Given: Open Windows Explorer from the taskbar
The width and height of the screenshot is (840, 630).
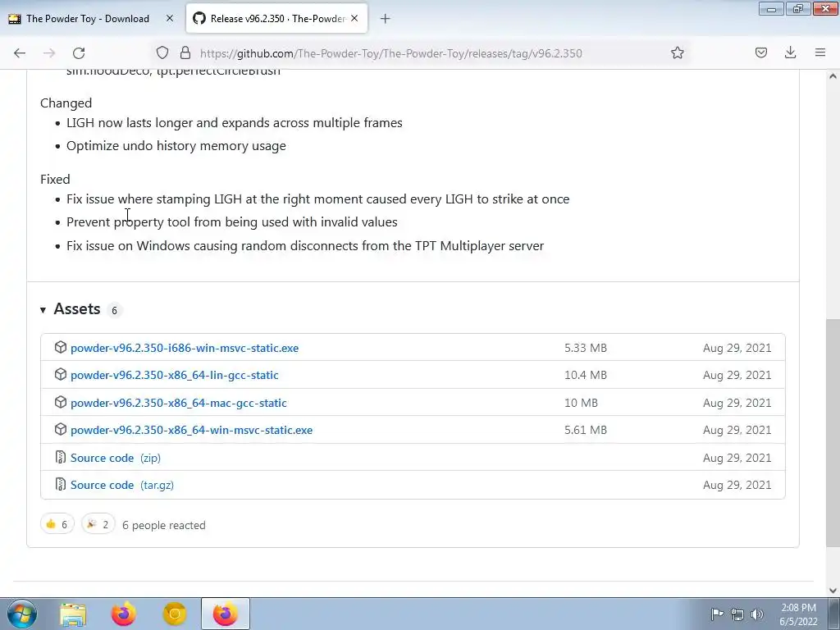Looking at the screenshot, I should (x=73, y=614).
